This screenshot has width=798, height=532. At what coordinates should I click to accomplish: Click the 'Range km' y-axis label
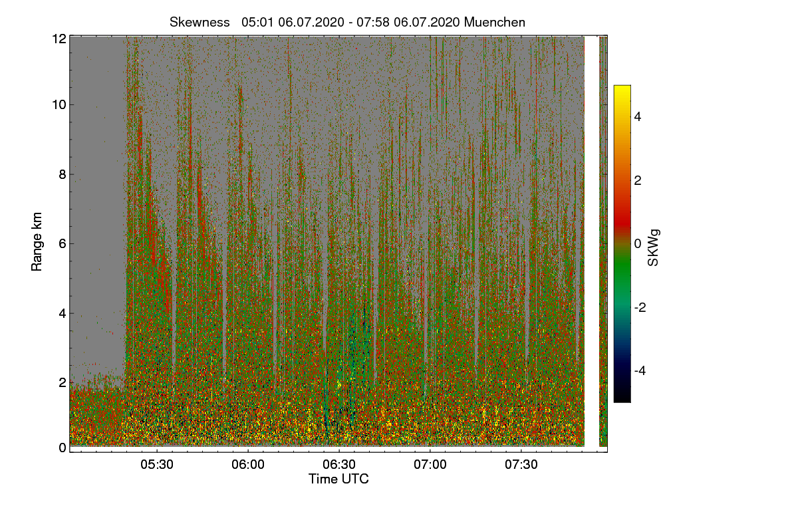click(37, 241)
